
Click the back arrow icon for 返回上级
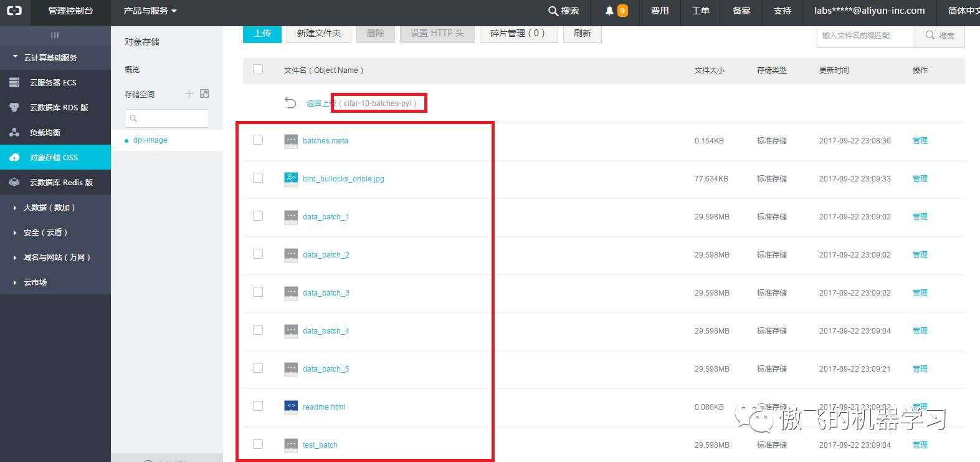point(290,103)
